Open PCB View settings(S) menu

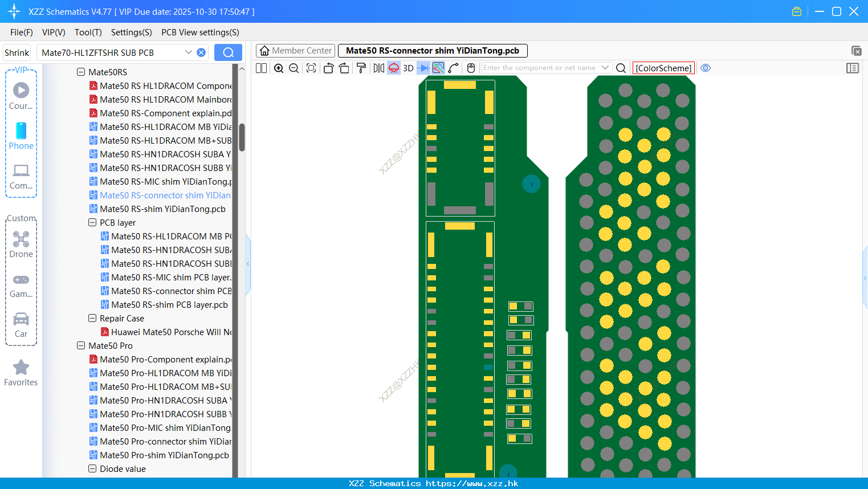point(200,32)
